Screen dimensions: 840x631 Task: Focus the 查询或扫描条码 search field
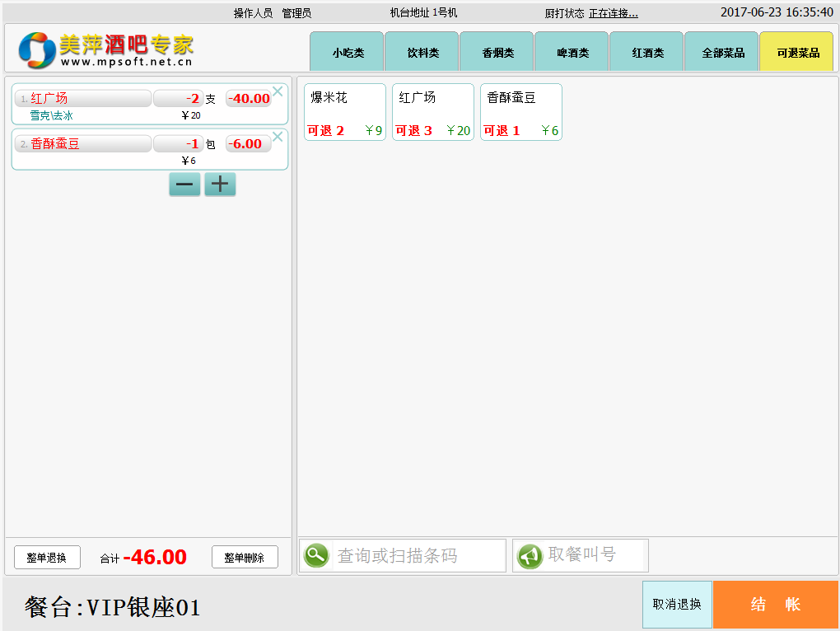(418, 556)
